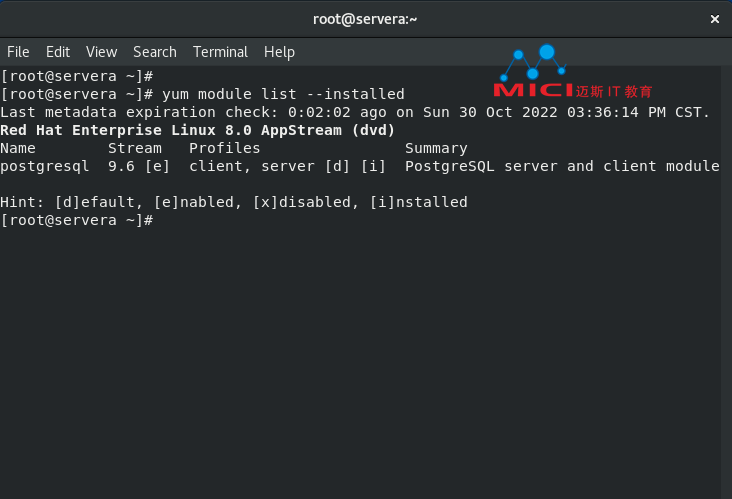The height and width of the screenshot is (499, 732).
Task: Click the root@servera:~ window title
Action: click(365, 19)
